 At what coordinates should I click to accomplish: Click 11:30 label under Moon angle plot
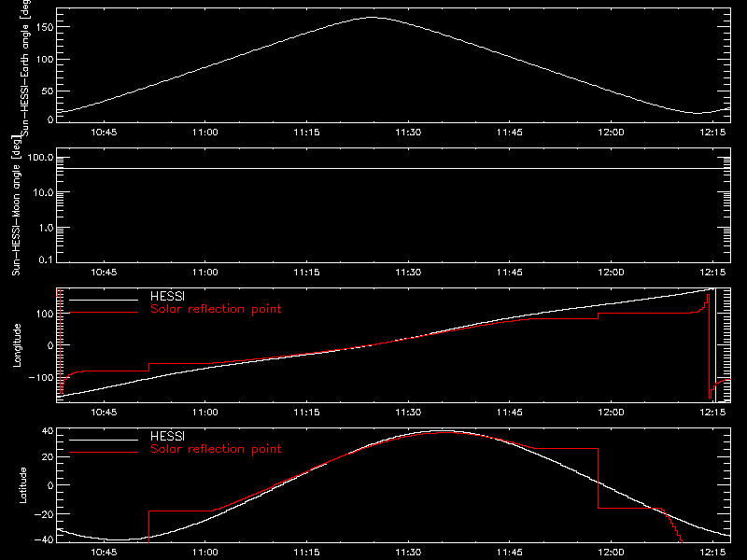pyautogui.click(x=408, y=273)
